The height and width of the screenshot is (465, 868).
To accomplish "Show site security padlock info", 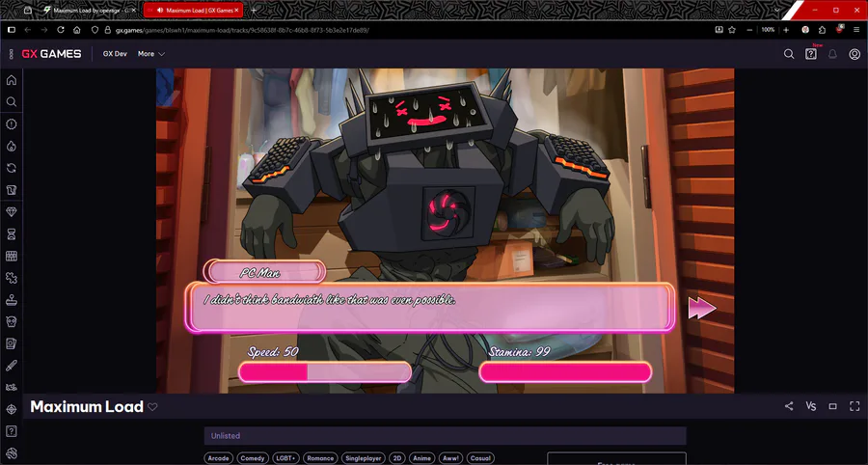I will click(108, 30).
